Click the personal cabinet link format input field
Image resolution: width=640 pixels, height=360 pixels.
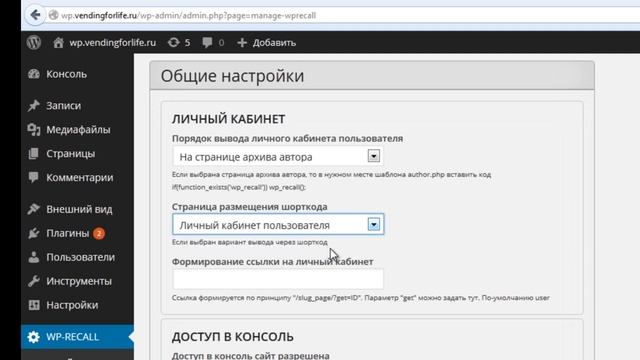278,279
